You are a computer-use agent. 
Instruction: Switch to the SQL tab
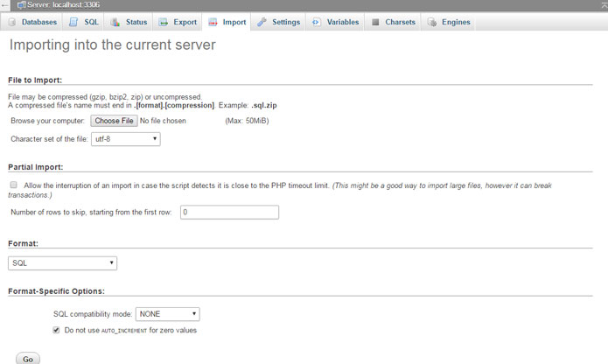(x=84, y=22)
